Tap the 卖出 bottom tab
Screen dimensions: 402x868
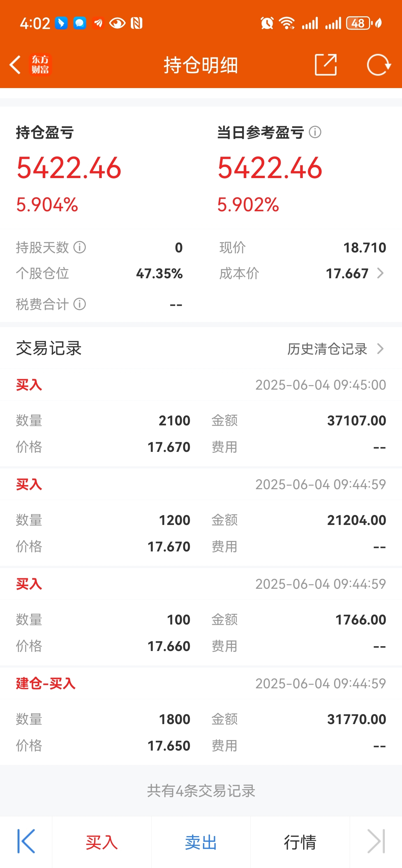(201, 842)
